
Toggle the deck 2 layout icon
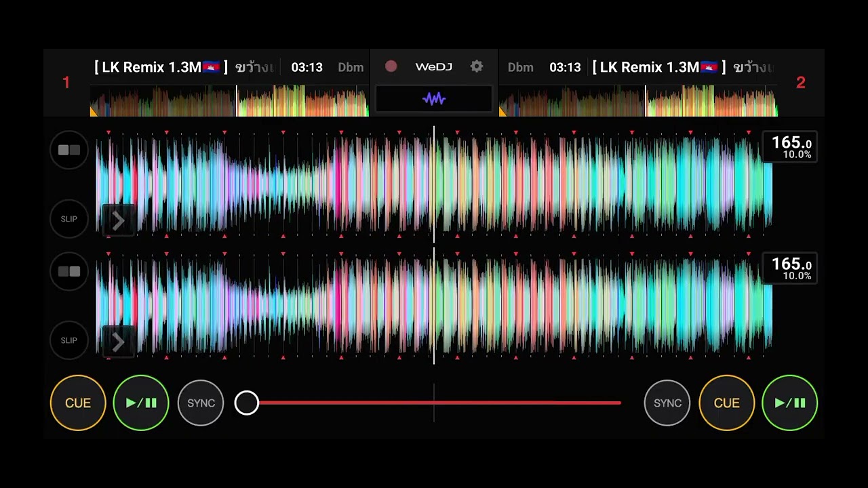point(69,271)
